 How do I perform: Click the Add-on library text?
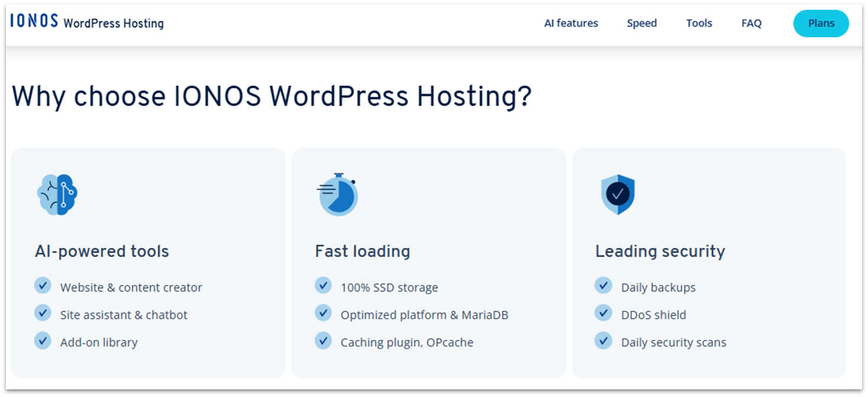pyautogui.click(x=99, y=343)
